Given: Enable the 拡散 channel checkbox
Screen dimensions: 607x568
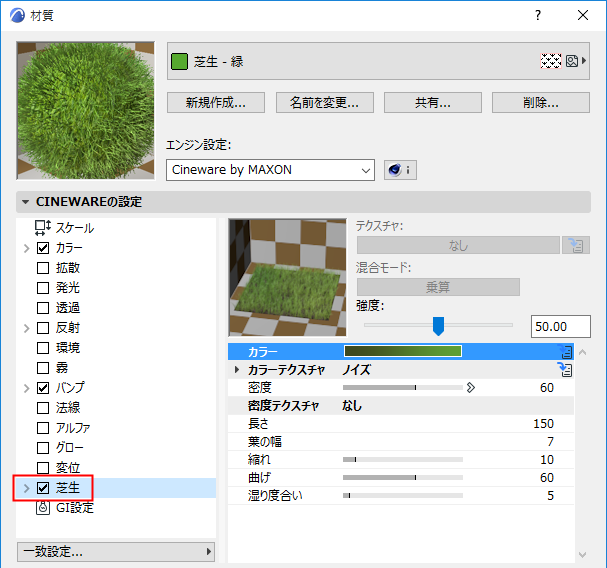Looking at the screenshot, I should [x=43, y=268].
